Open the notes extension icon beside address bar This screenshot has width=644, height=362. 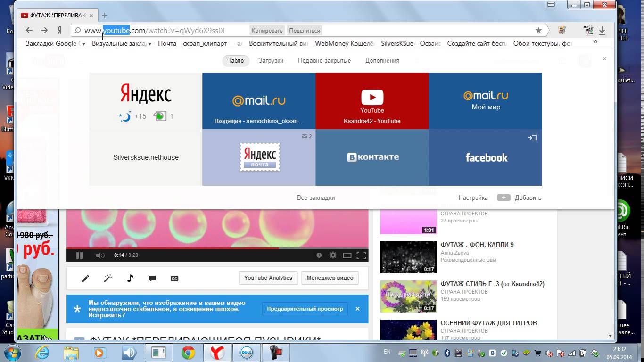point(562,30)
